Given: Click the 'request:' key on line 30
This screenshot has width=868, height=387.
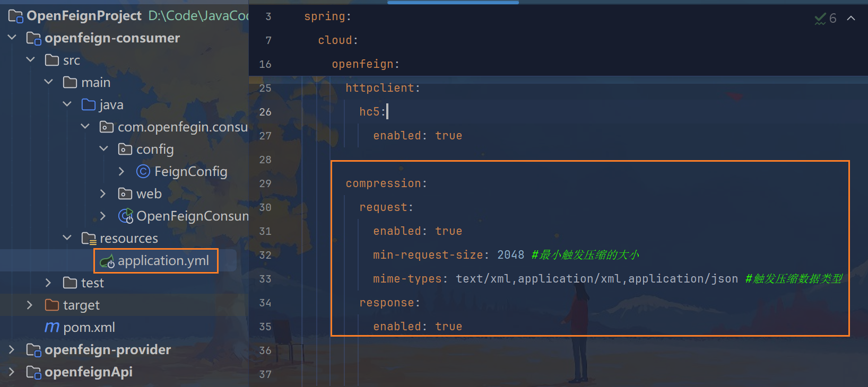Looking at the screenshot, I should pyautogui.click(x=386, y=207).
